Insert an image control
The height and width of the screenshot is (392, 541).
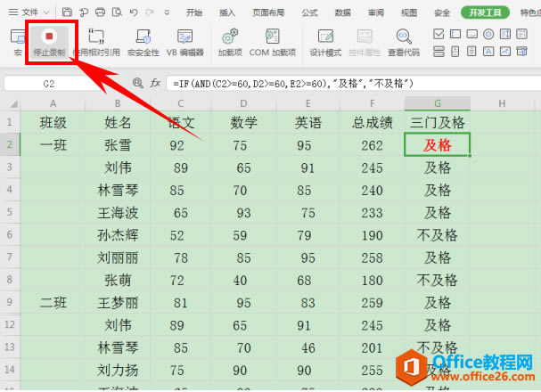click(x=505, y=52)
